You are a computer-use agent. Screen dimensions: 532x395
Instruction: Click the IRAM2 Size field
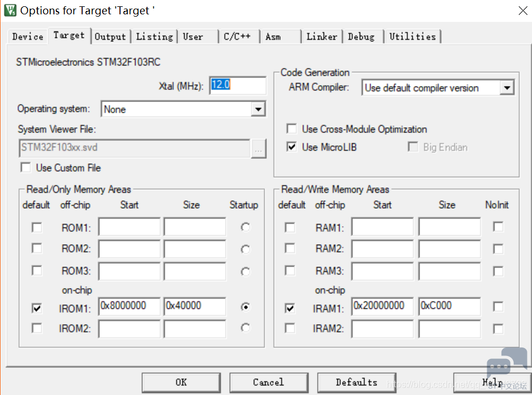pos(449,329)
